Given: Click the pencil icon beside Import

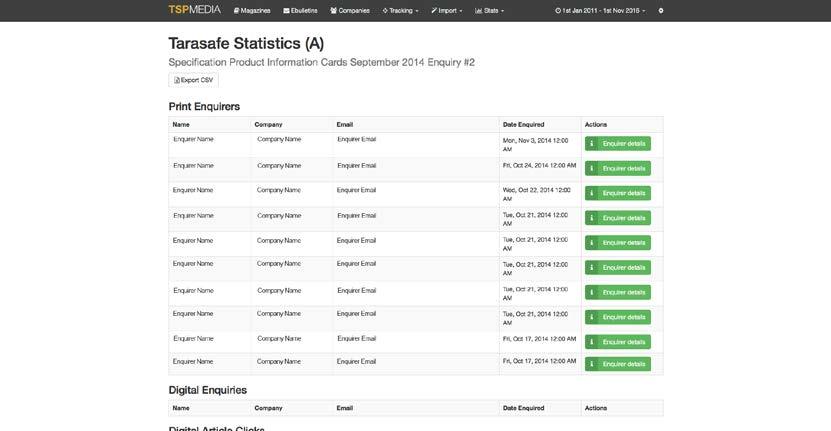Looking at the screenshot, I should (x=434, y=11).
